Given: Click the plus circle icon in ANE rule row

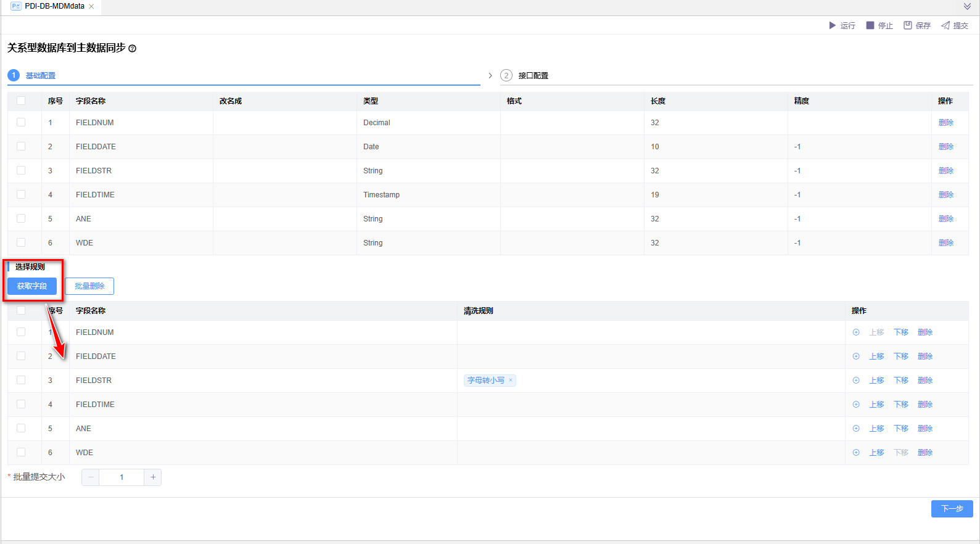Looking at the screenshot, I should tap(856, 429).
